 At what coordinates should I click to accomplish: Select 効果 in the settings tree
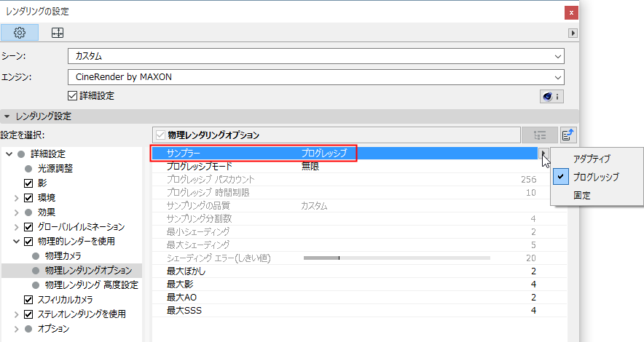pos(47,212)
